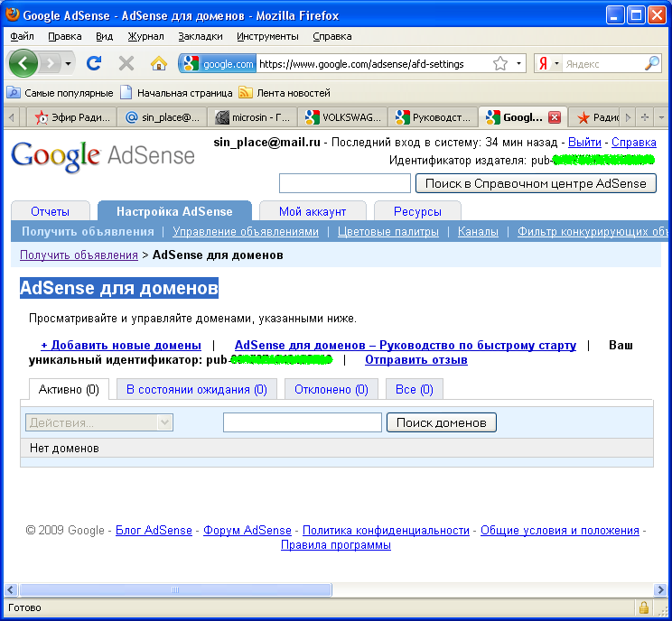Click the horizontal scrollbar left arrow

click(11, 589)
